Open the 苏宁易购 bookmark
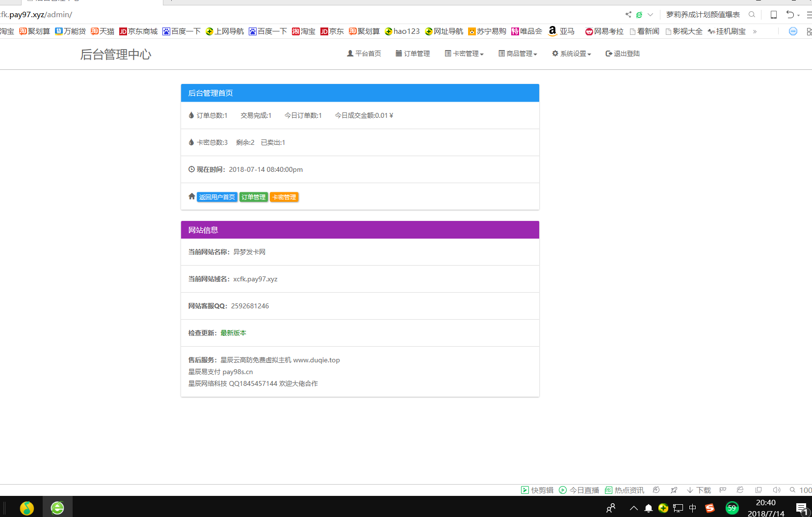 click(x=487, y=31)
